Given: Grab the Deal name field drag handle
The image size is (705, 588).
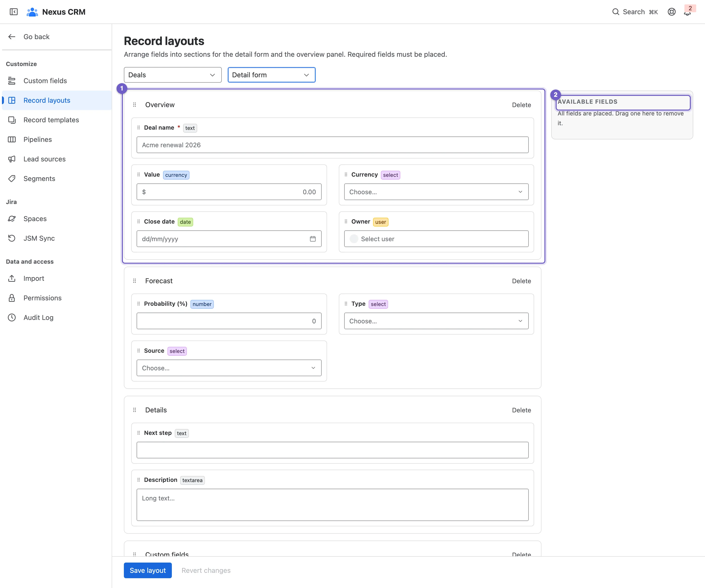Looking at the screenshot, I should (x=139, y=127).
